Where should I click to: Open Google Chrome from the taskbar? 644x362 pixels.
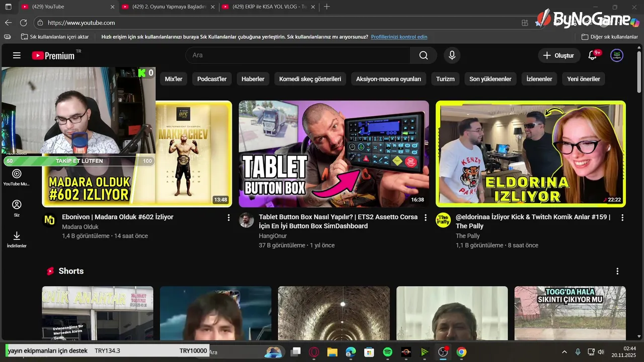tap(461, 352)
